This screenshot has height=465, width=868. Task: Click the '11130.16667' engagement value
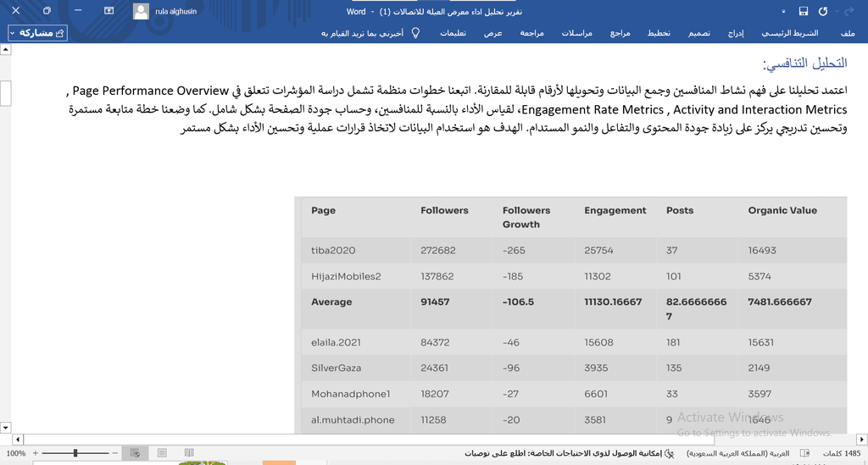[x=613, y=302]
